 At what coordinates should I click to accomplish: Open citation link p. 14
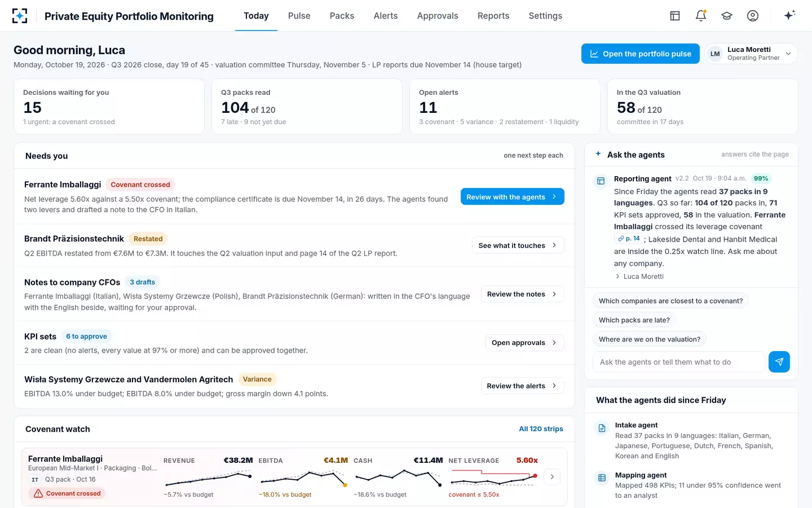[x=629, y=239]
